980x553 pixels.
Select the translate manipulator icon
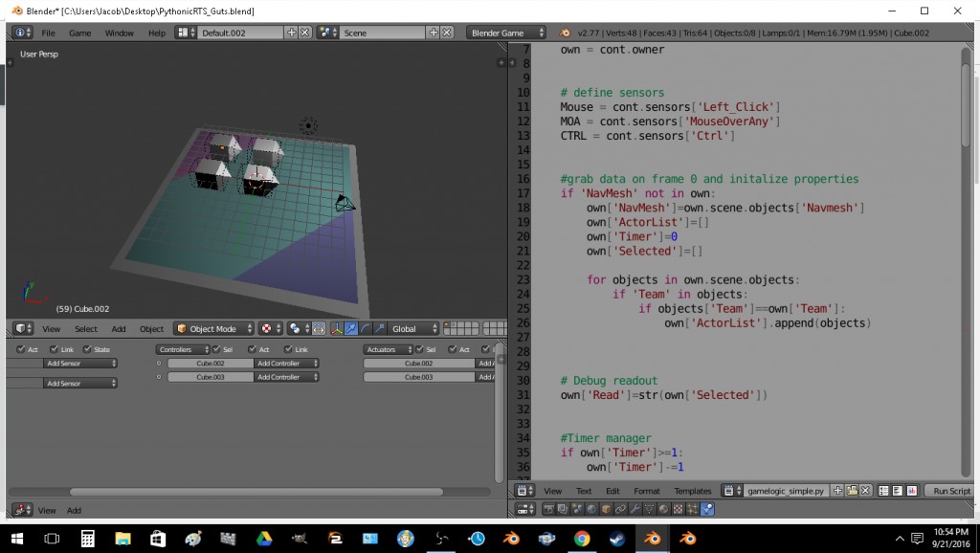click(x=350, y=328)
